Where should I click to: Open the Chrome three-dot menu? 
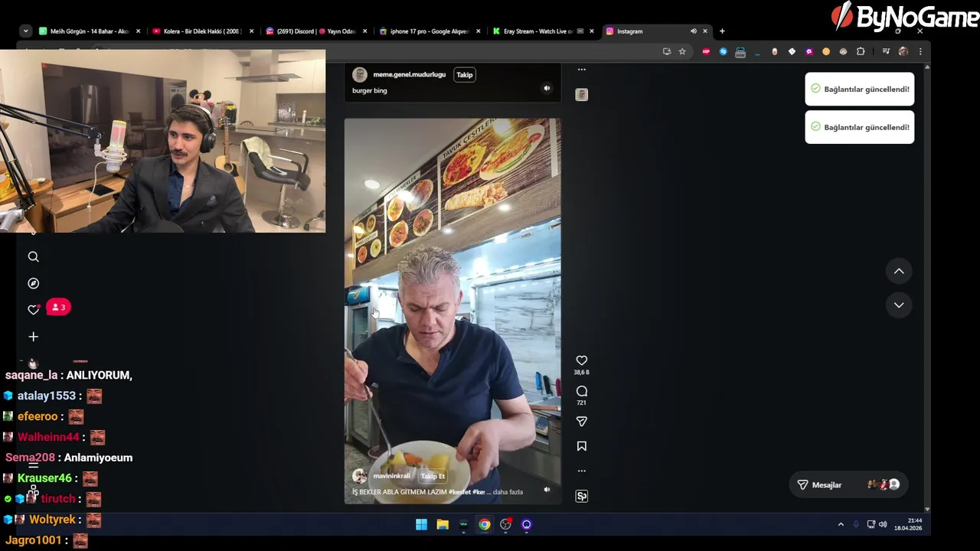[920, 51]
